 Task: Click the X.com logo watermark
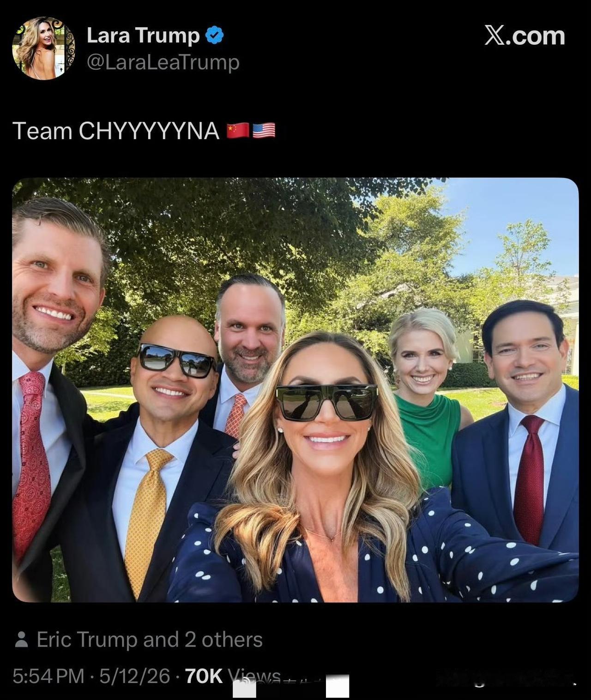pyautogui.click(x=525, y=36)
